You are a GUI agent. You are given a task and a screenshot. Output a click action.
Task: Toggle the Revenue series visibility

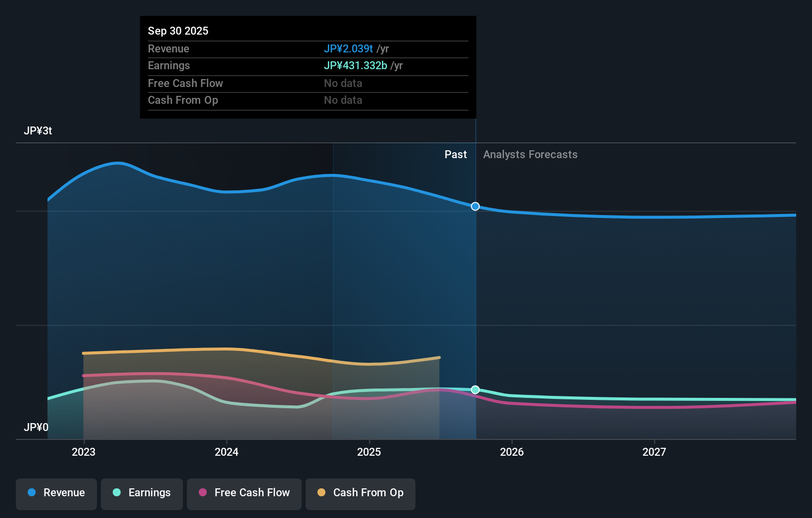coord(56,493)
